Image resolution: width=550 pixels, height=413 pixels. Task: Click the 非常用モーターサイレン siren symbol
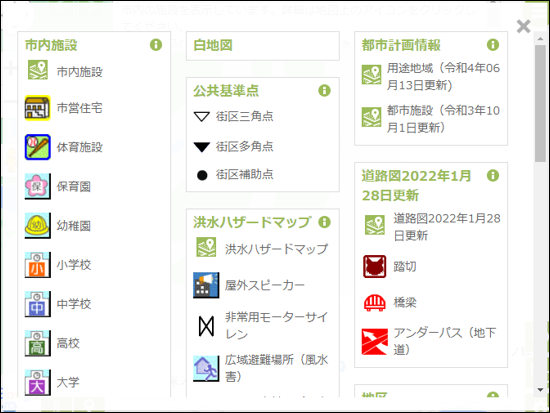(x=206, y=326)
